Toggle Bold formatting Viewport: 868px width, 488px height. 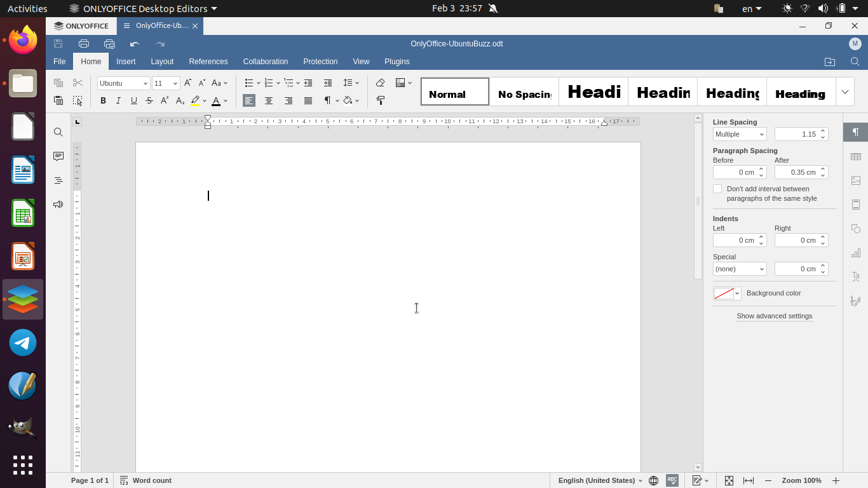tap(103, 100)
